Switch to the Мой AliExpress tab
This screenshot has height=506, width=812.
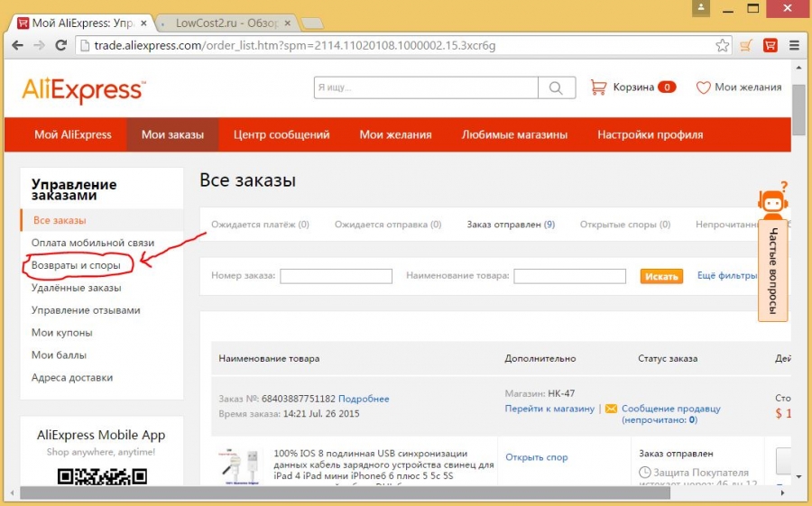coord(83,23)
